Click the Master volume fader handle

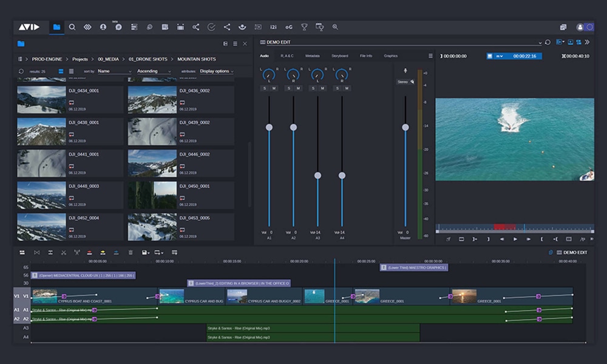(x=405, y=127)
